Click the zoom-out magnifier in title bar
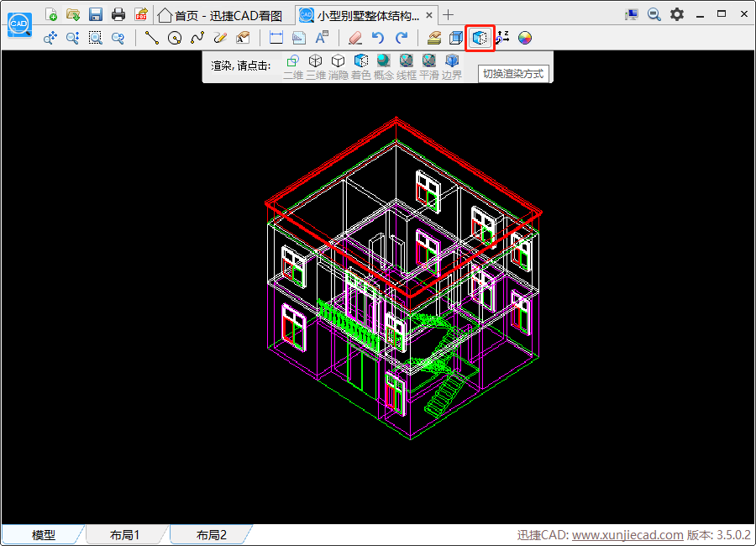Screen dimensions: 756x546 click(654, 14)
